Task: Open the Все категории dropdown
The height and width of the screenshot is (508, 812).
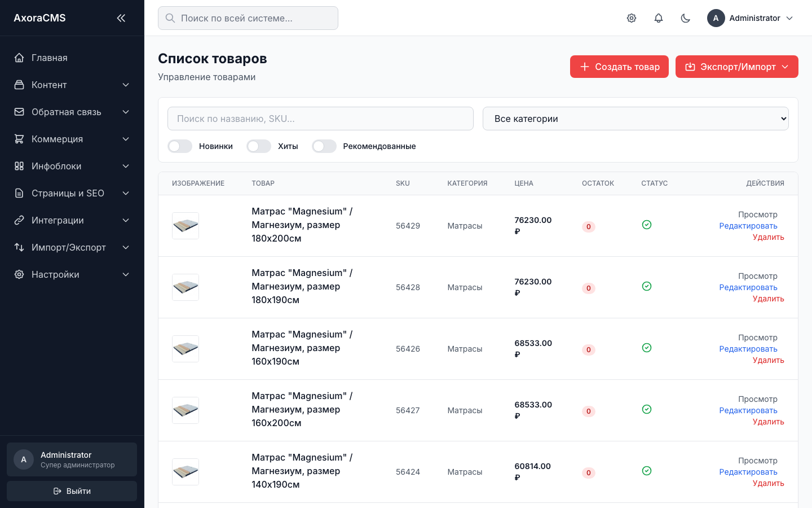Action: pos(636,119)
